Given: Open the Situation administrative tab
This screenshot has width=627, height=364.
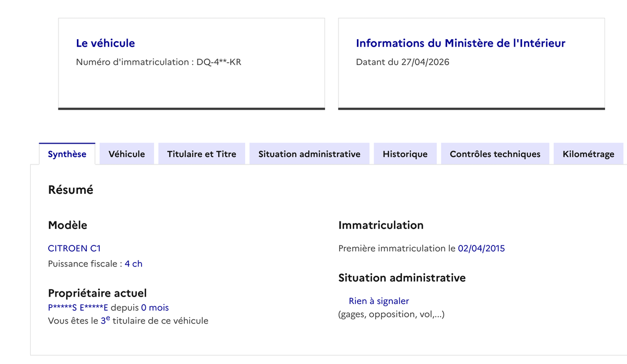Looking at the screenshot, I should pyautogui.click(x=309, y=154).
